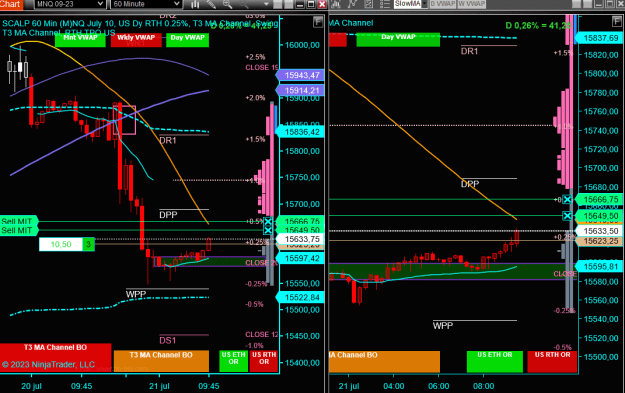Viewport: 625px width, 393px height.
Task: Click the zoom-out magnifier icon
Action: coord(244,4)
